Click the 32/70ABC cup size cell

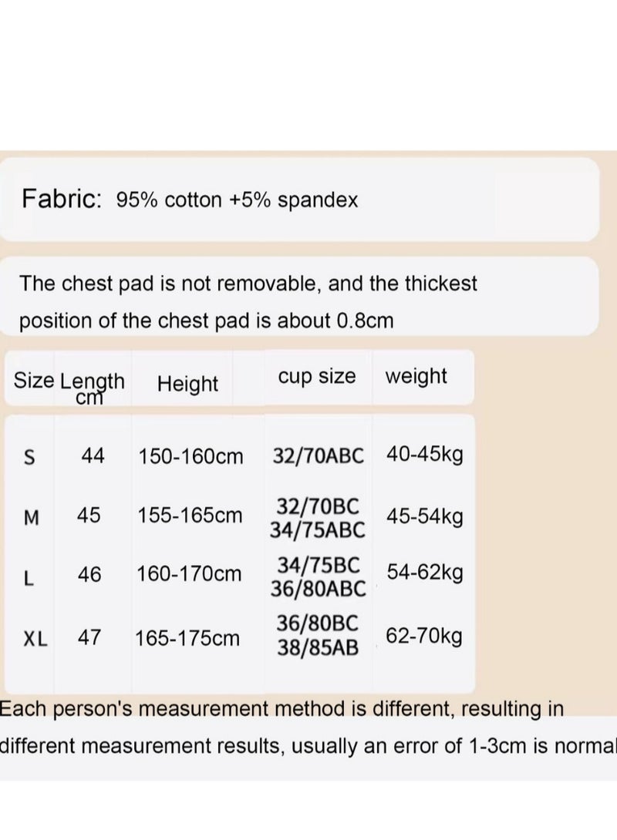coord(318,455)
